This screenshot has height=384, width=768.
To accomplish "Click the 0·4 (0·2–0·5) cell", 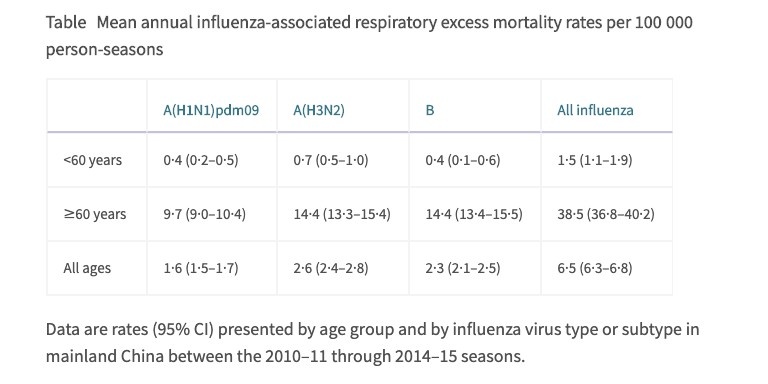I will click(201, 160).
